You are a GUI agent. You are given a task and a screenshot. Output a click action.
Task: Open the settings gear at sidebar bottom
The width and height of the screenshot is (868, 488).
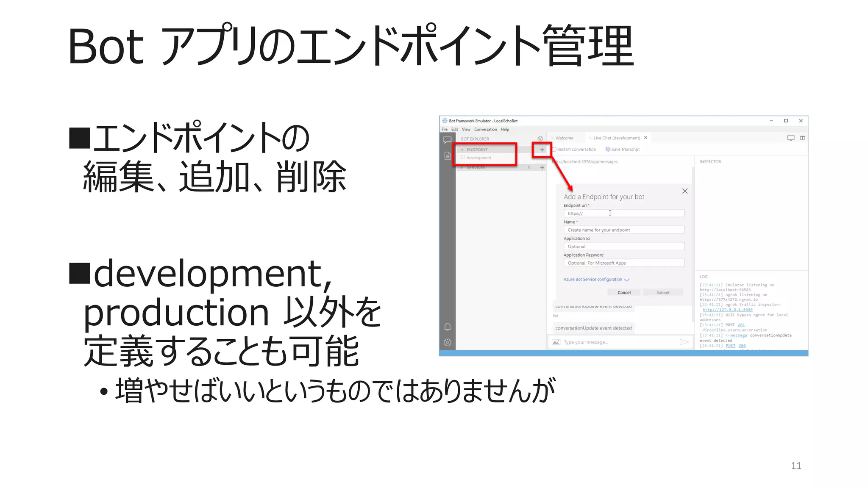click(447, 342)
